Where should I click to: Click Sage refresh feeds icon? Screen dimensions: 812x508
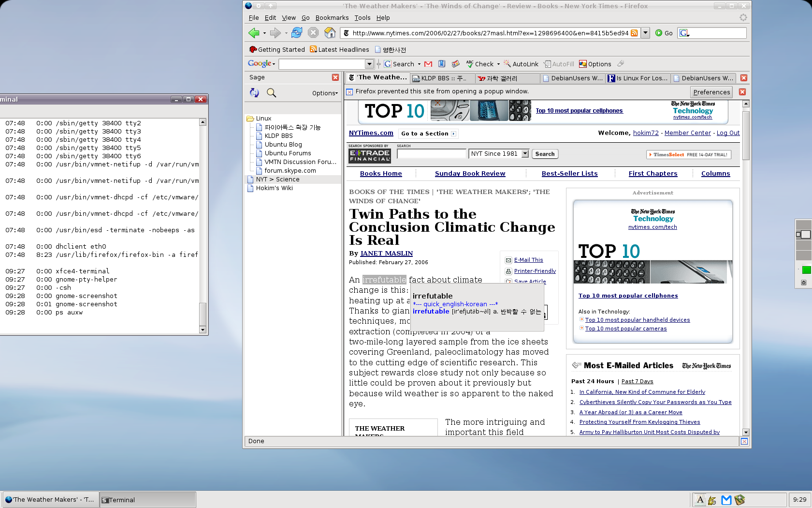pos(254,92)
